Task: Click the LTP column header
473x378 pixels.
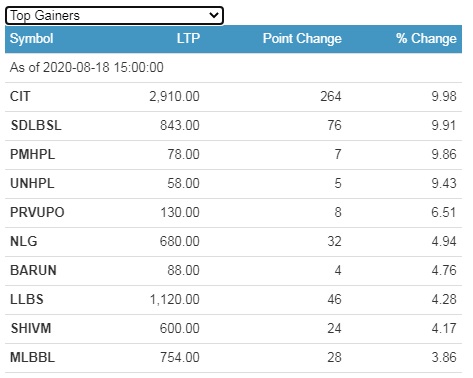Action: 188,39
